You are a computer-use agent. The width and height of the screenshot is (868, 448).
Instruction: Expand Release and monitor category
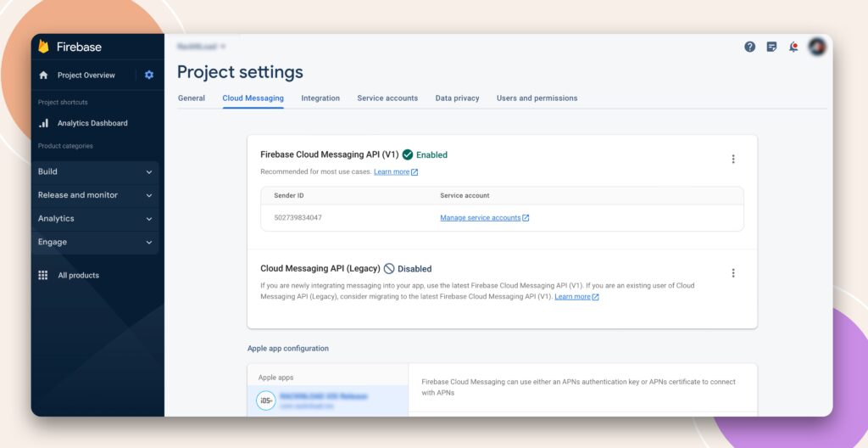[x=96, y=195]
